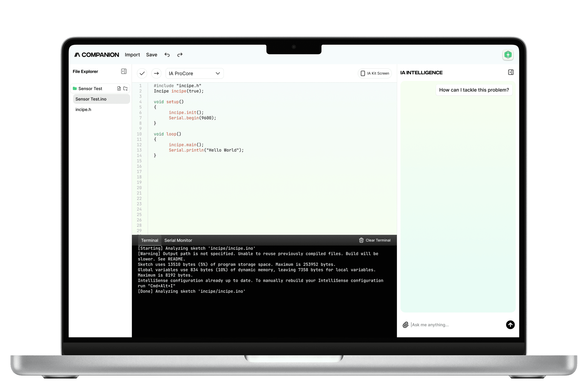Switch to the Serial Monitor tab

tap(178, 240)
